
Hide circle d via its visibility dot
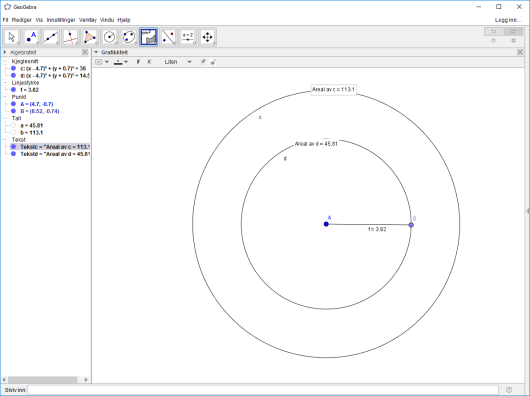(14, 75)
